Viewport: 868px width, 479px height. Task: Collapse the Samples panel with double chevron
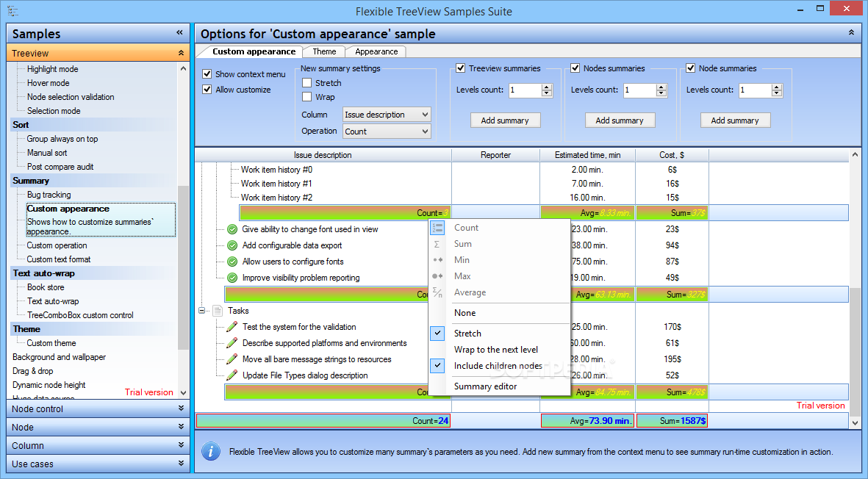(x=179, y=32)
